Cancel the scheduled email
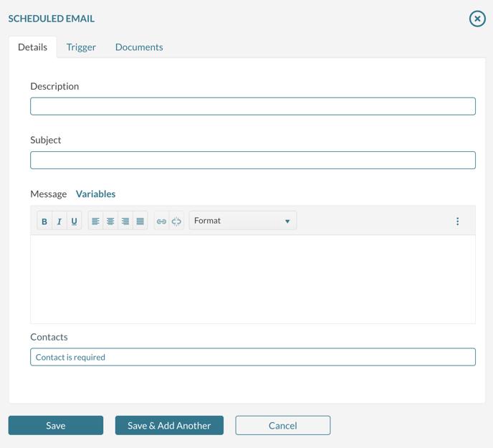The width and height of the screenshot is (493, 448). [282, 426]
